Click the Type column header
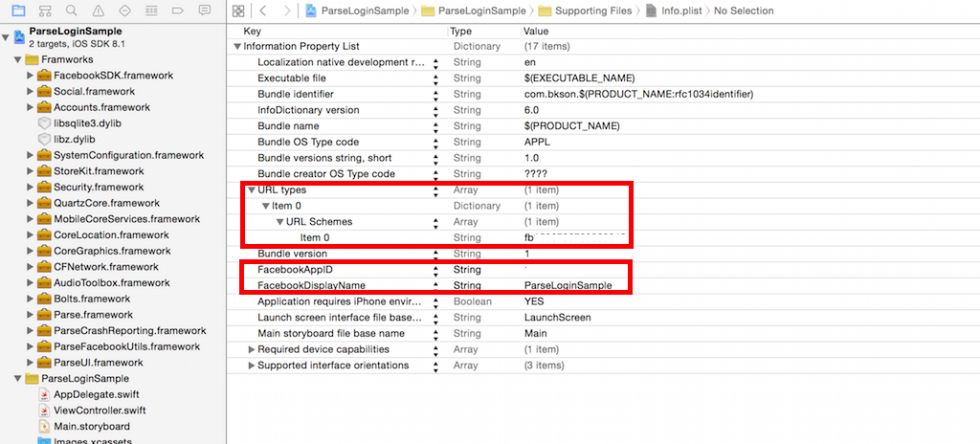The width and height of the screenshot is (980, 444). (x=460, y=32)
